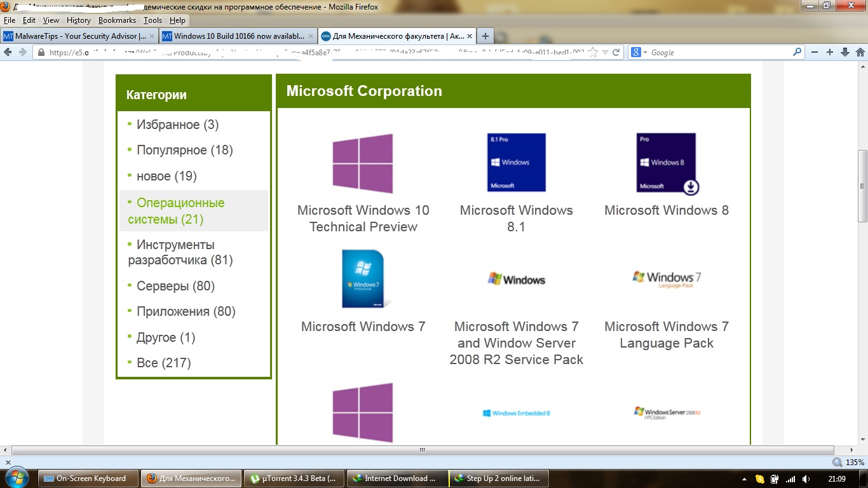The height and width of the screenshot is (488, 868).
Task: Select the Windows 8 Pro download box icon
Action: 667,163
